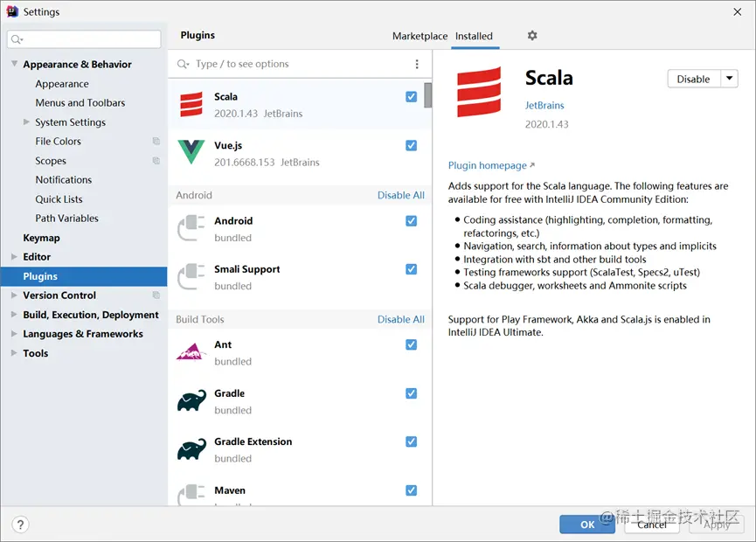Open Notifications settings

pos(63,180)
